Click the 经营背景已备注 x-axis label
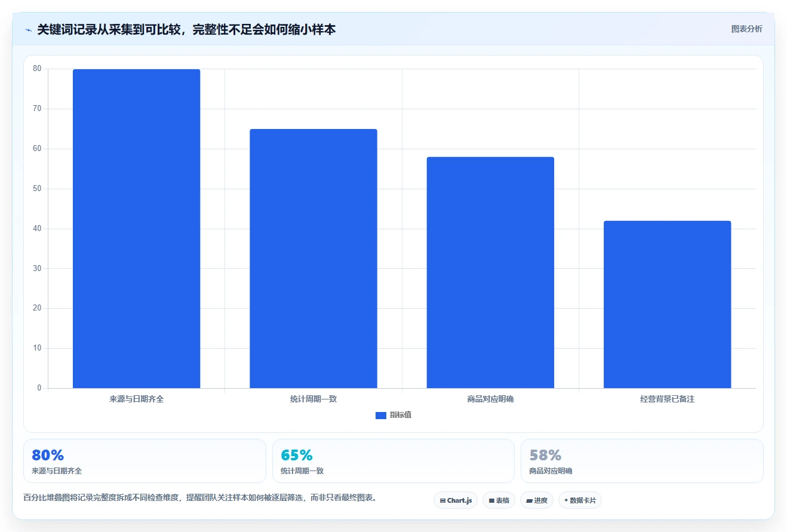Image resolution: width=787 pixels, height=532 pixels. [x=667, y=399]
